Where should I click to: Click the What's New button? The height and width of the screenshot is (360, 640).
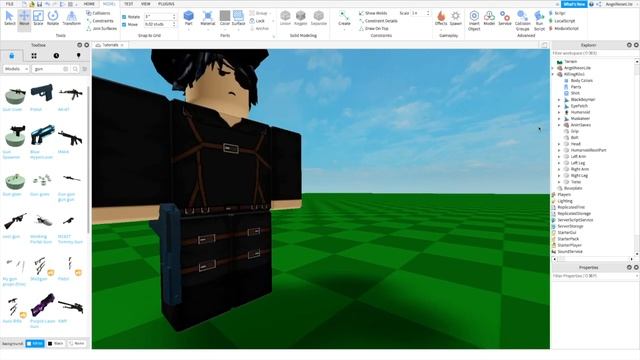point(574,4)
